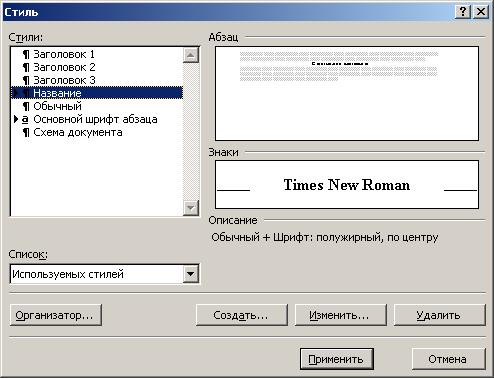494x378 pixels.
Task: Click paragraph mark icon beside Заголовок 3
Action: [26, 80]
